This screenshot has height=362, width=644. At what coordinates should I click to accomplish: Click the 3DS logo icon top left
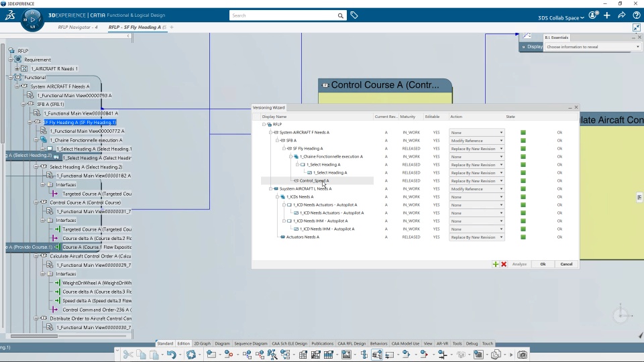tap(10, 15)
